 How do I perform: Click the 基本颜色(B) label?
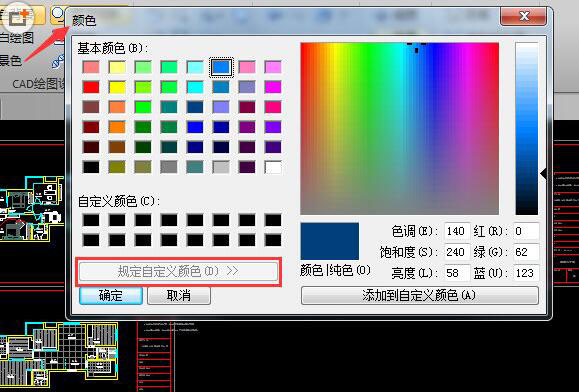[x=113, y=48]
